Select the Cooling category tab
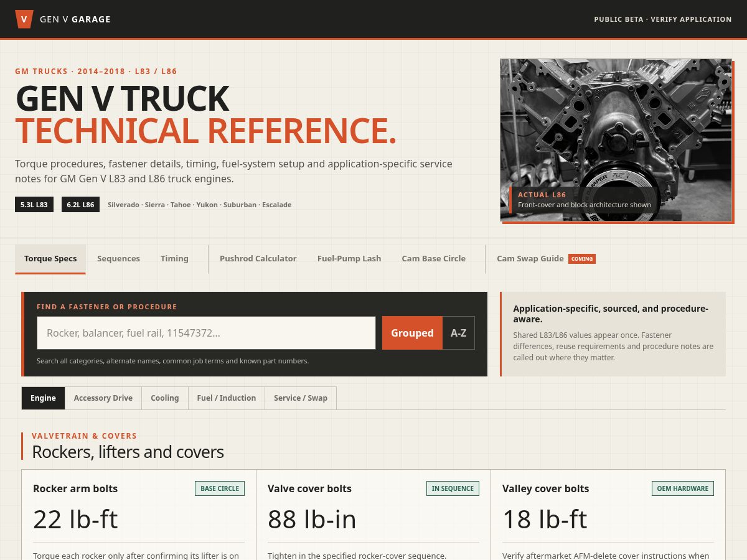 (165, 398)
